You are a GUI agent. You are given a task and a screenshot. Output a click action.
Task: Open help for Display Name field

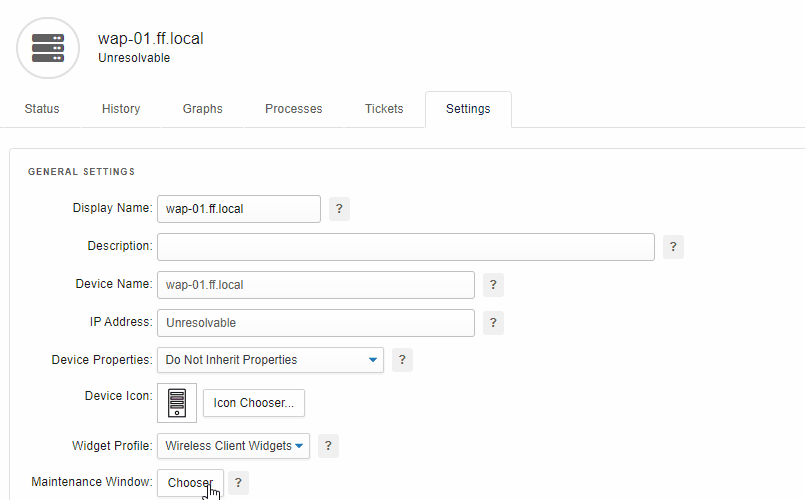[x=339, y=209]
